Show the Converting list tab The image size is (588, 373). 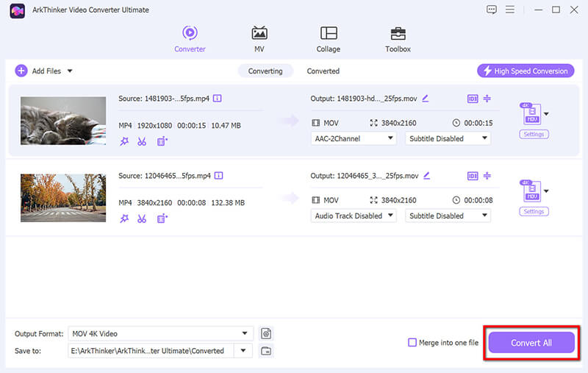pyautogui.click(x=265, y=71)
